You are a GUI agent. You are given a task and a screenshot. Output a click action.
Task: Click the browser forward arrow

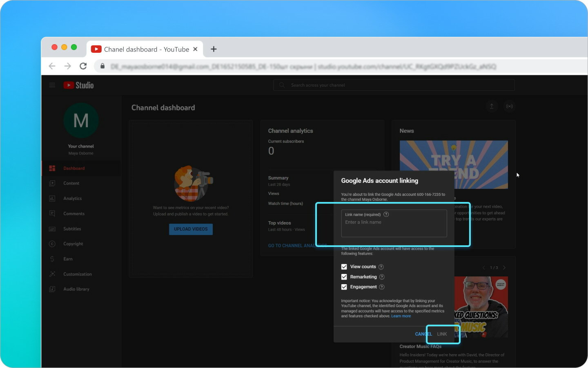(67, 66)
